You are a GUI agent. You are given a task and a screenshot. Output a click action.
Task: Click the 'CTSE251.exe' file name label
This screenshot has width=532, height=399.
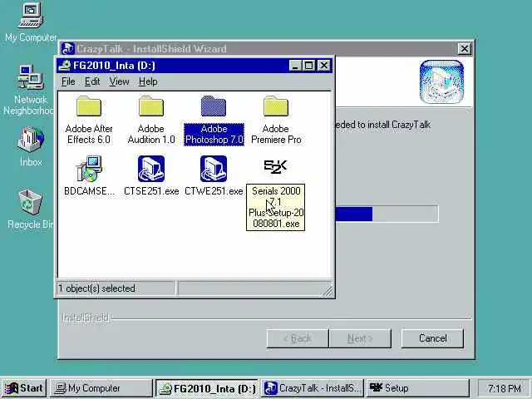(151, 191)
